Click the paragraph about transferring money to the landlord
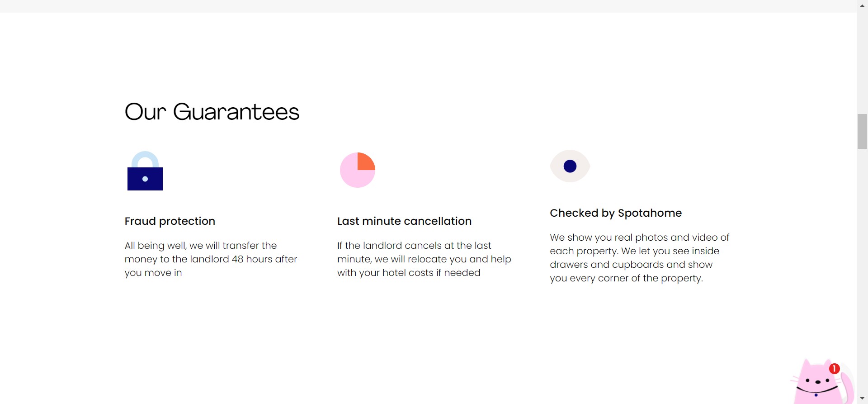 pyautogui.click(x=211, y=259)
